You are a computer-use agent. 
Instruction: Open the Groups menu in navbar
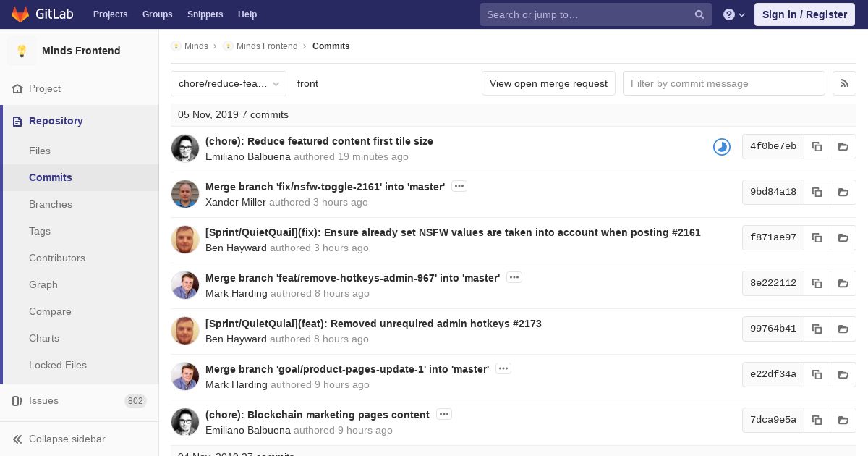(x=157, y=14)
